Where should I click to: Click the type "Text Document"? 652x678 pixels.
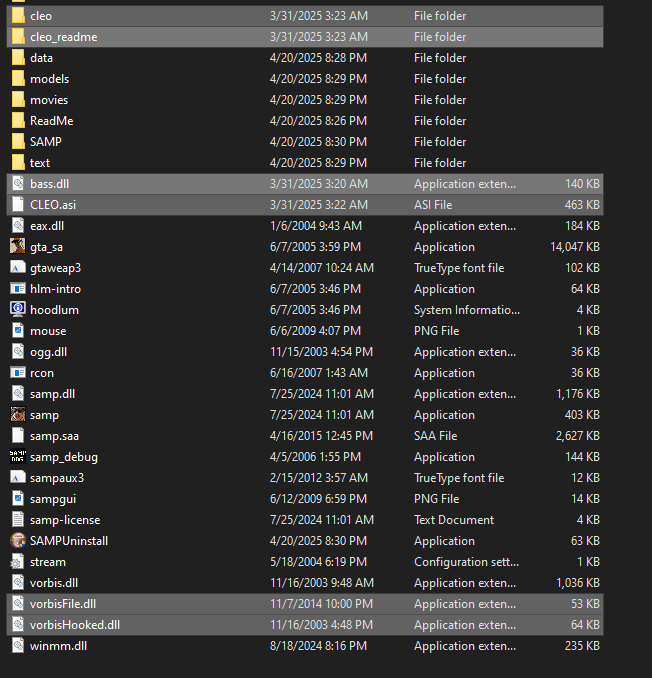pos(454,520)
